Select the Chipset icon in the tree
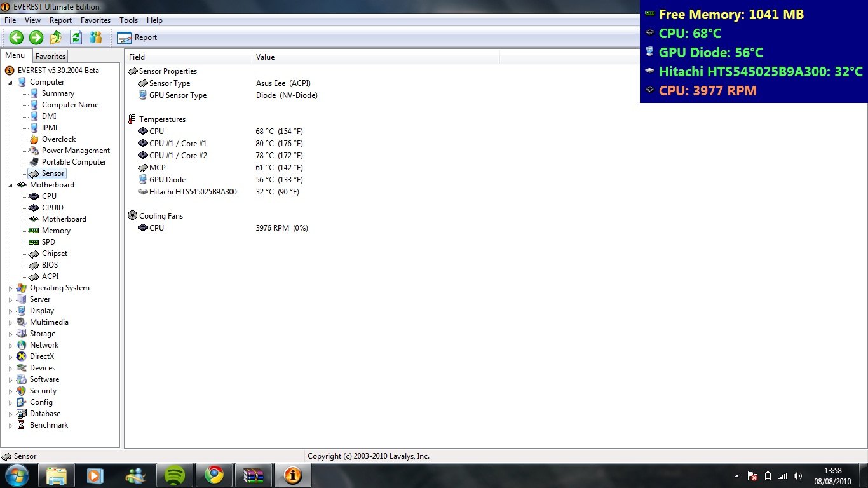Viewport: 868px width, 488px height. (x=34, y=254)
